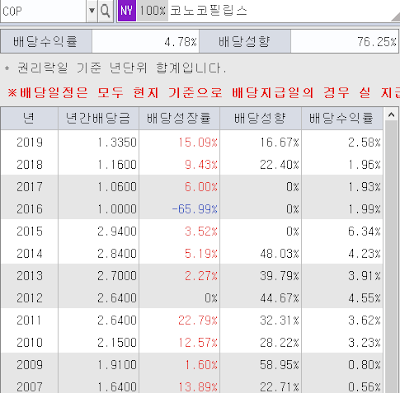This screenshot has width=400, height=393.
Task: Click the 16.67% payout ratio cell
Action: point(261,142)
